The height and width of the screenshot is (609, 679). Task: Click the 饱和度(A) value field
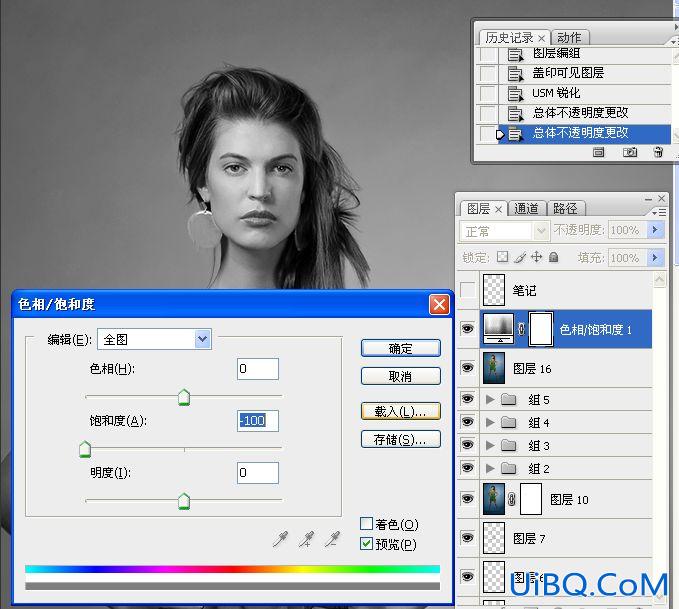pyautogui.click(x=258, y=421)
